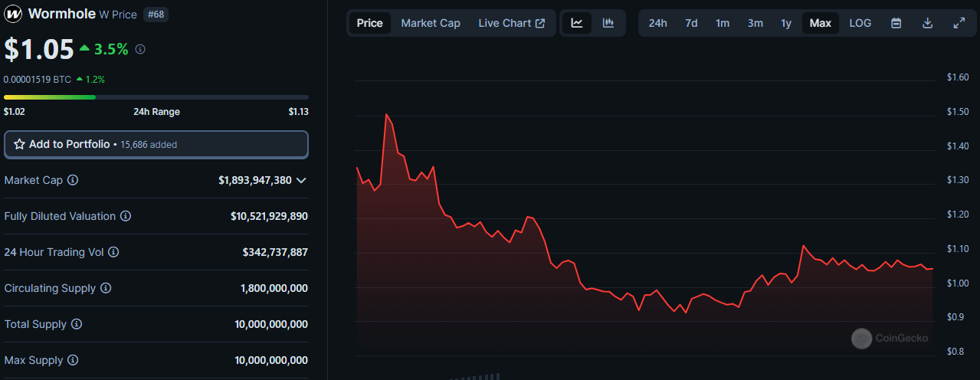Viewport: 980px width, 380px height.
Task: Select the Max time range
Action: pos(820,23)
